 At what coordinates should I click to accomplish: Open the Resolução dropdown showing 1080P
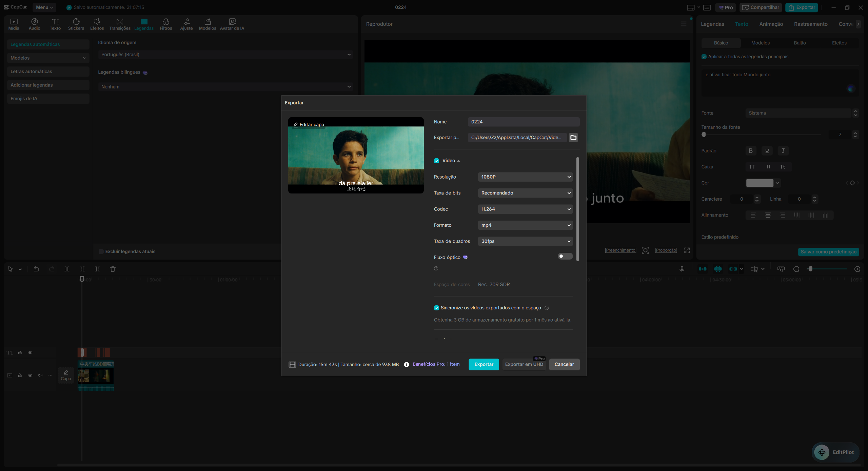pyautogui.click(x=525, y=177)
